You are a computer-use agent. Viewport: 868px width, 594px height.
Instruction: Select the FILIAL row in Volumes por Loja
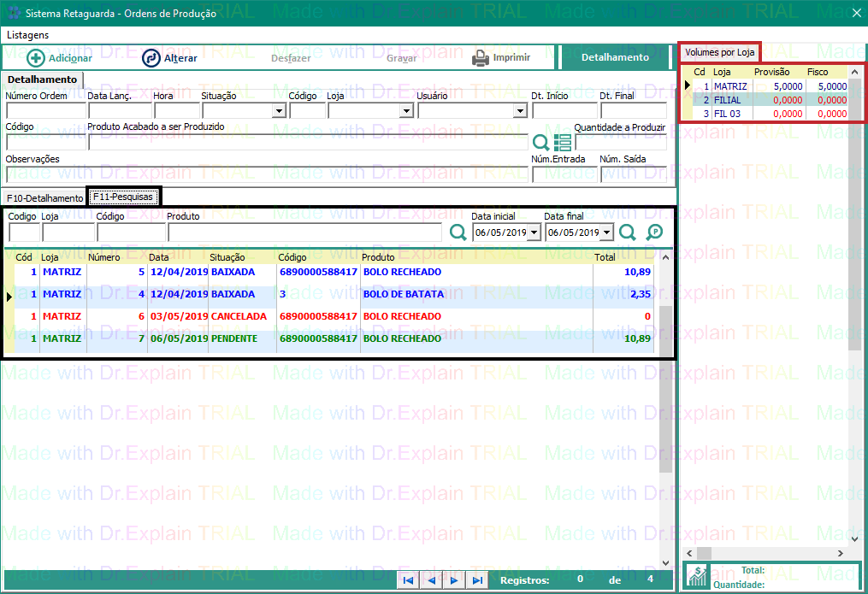coord(770,100)
